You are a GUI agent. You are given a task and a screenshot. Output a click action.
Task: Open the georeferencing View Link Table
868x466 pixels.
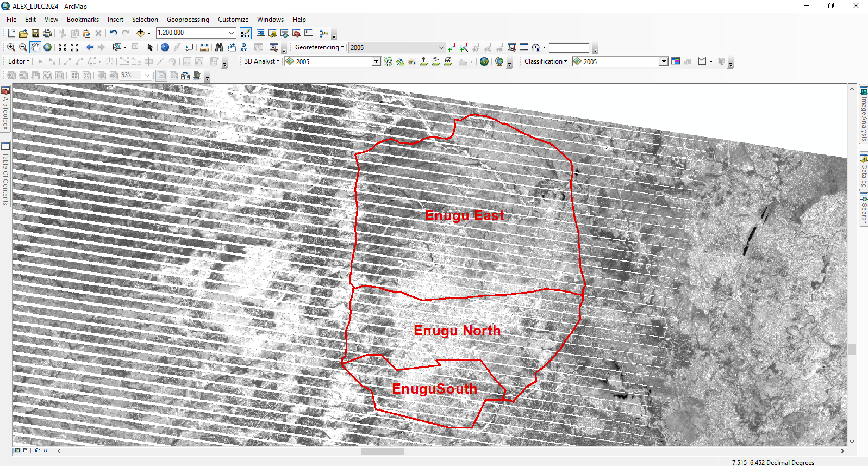pos(524,47)
